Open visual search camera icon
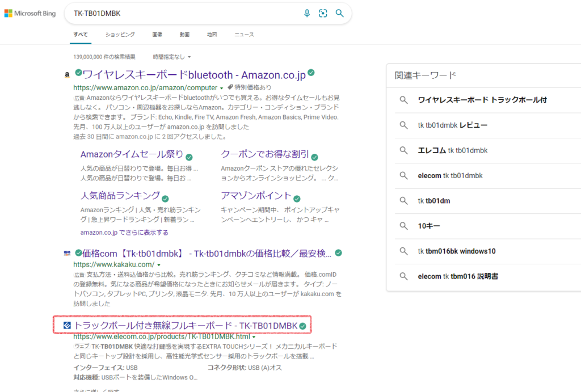581x392 pixels. click(323, 14)
